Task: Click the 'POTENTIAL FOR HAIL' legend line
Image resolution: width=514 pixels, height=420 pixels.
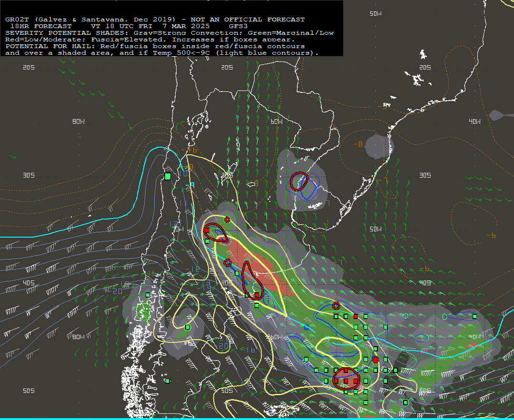Action: point(155,46)
